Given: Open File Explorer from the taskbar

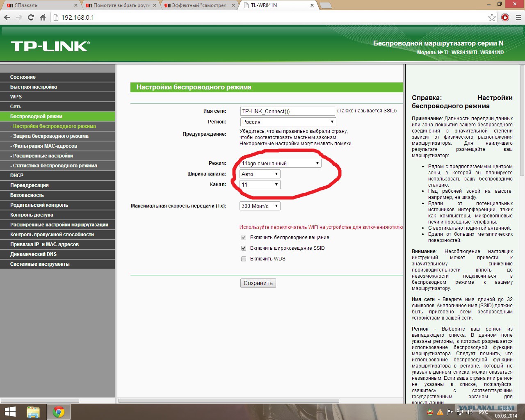Looking at the screenshot, I should coord(33,412).
